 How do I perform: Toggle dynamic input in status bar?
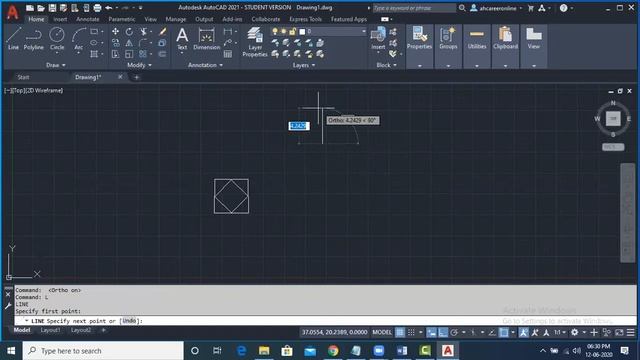point(431,333)
